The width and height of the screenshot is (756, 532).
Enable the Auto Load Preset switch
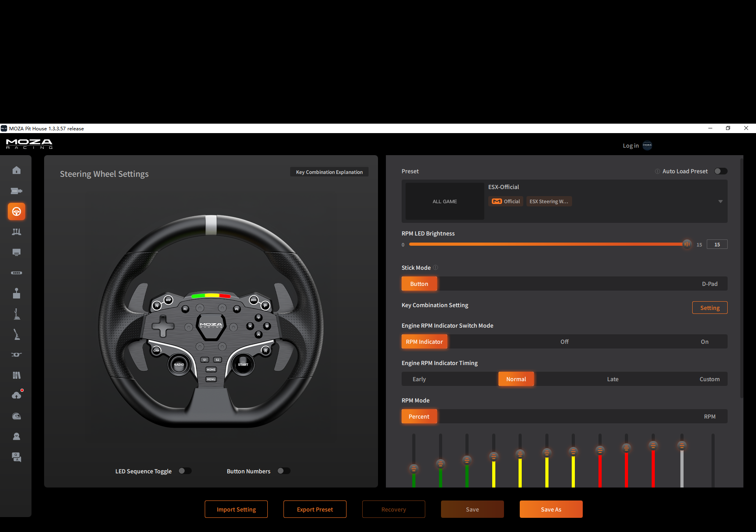click(721, 171)
